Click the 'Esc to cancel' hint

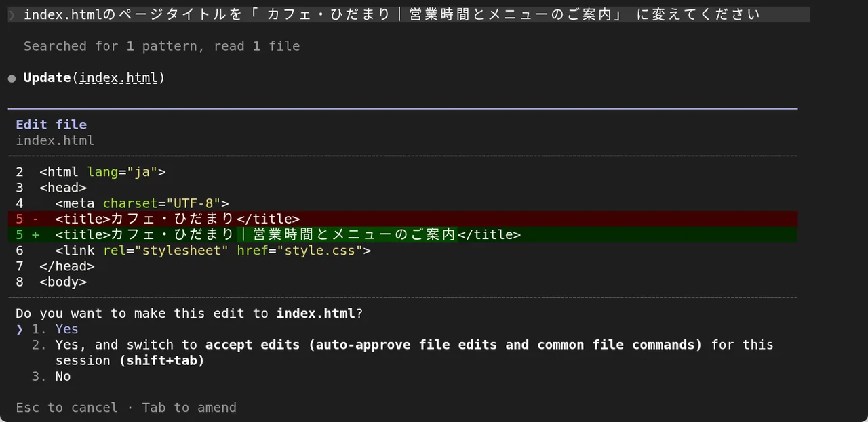point(66,408)
